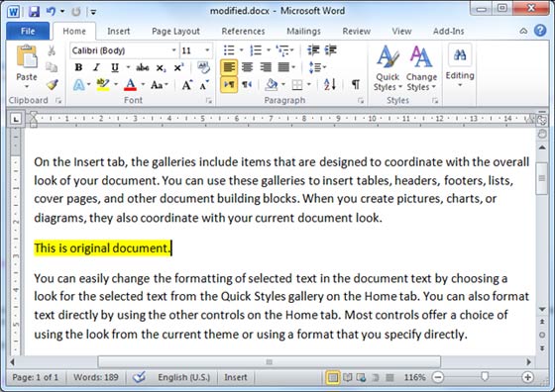The height and width of the screenshot is (392, 555).
Task: Minimize the ribbon with caret icon
Action: coord(523,31)
